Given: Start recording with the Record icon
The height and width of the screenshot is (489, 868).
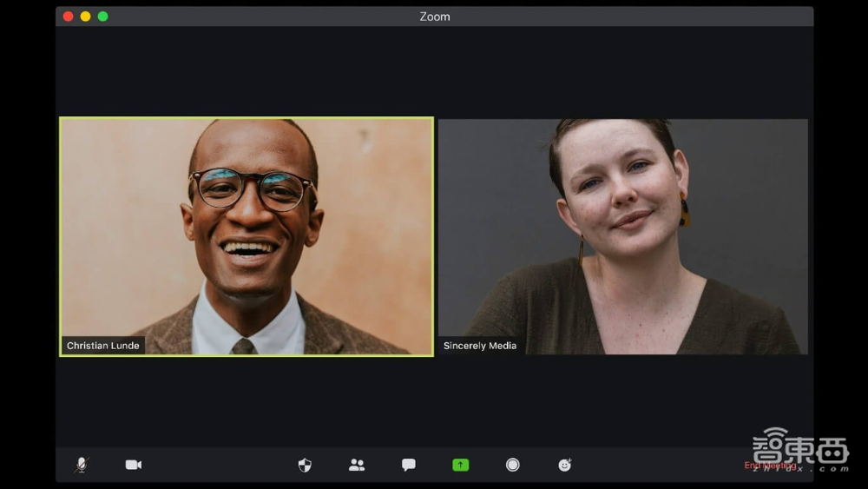Looking at the screenshot, I should (513, 465).
